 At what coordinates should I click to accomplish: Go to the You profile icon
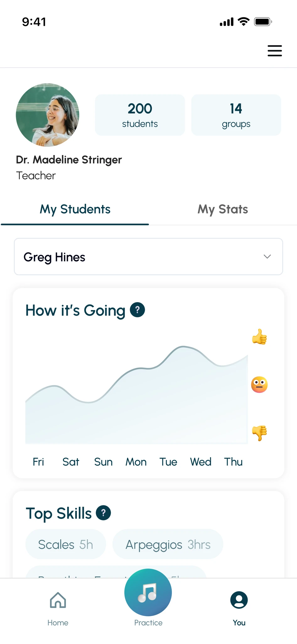point(239,600)
